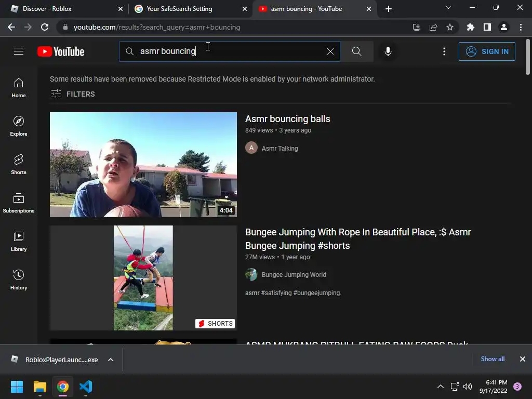
Task: Click the SIGN IN button
Action: click(x=487, y=51)
